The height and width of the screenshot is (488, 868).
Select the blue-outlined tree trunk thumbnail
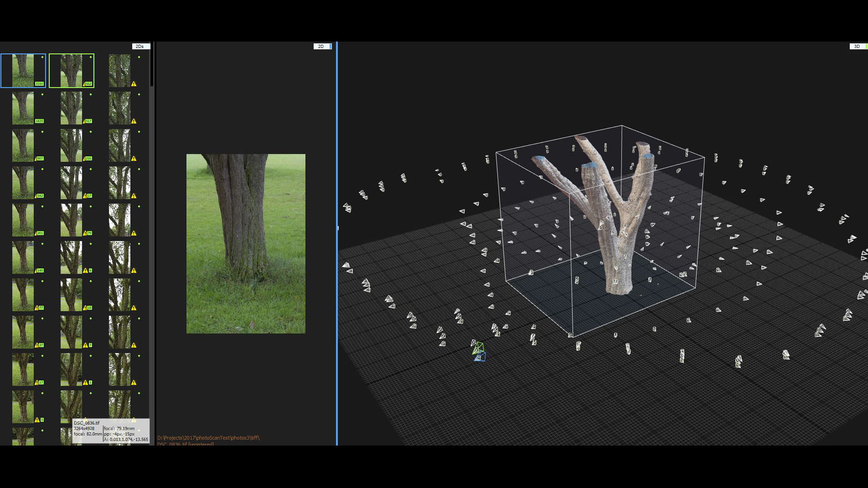tap(23, 70)
